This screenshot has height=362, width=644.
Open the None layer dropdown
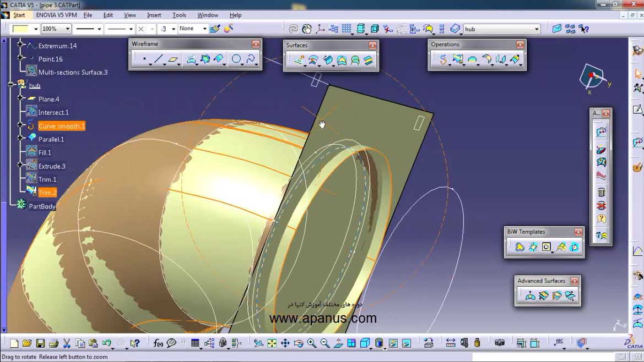click(204, 29)
